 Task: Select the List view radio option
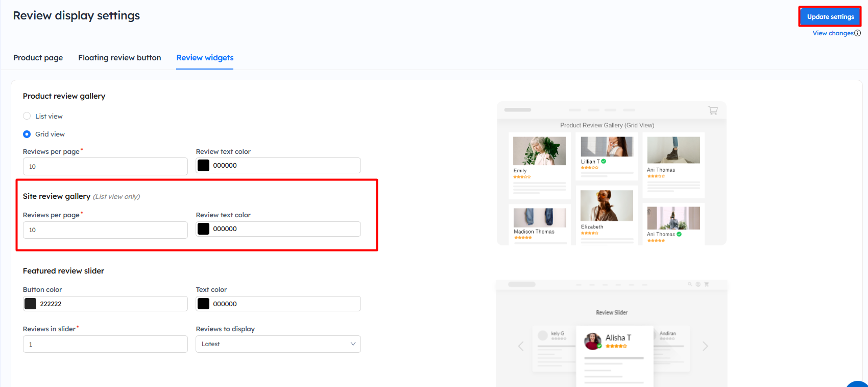point(27,116)
